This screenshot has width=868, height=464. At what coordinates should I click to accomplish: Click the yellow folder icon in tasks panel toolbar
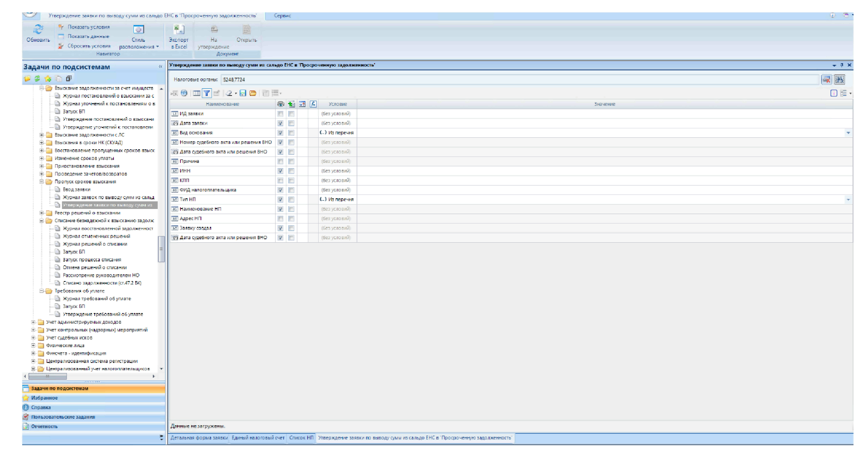27,79
